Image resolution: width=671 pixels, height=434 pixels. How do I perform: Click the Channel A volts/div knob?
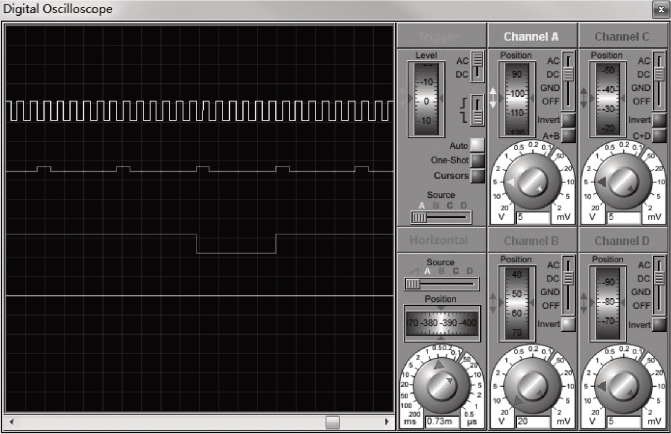click(x=532, y=181)
